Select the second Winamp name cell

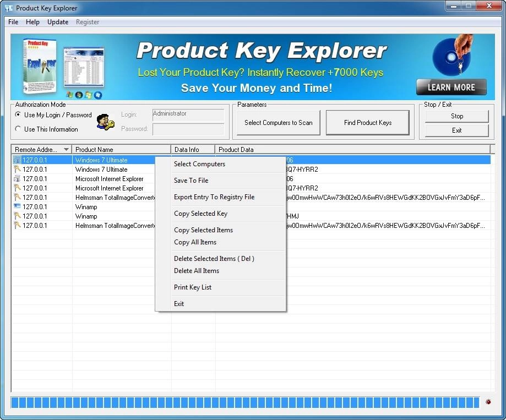(x=86, y=216)
